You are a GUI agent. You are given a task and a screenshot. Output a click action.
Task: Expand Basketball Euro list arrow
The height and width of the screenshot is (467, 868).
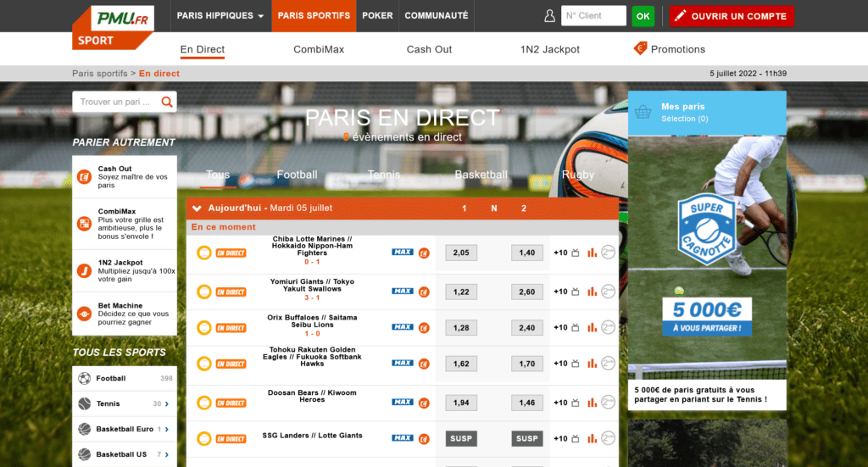[167, 430]
